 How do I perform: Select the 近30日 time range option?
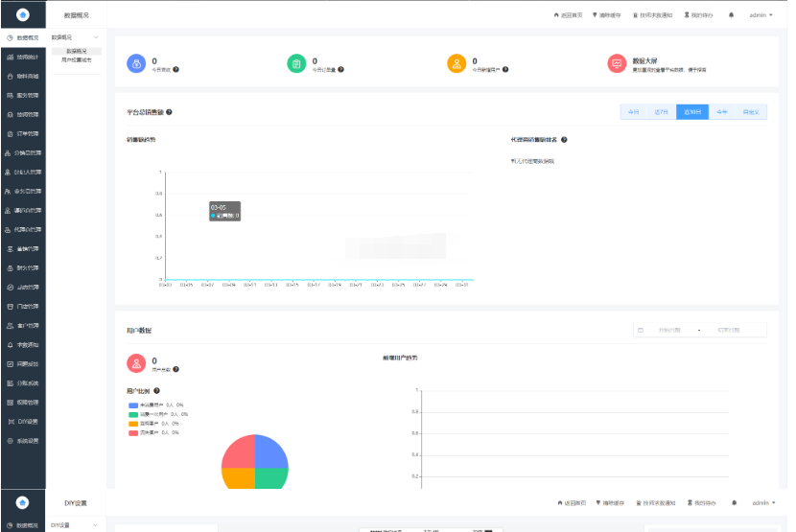[691, 112]
